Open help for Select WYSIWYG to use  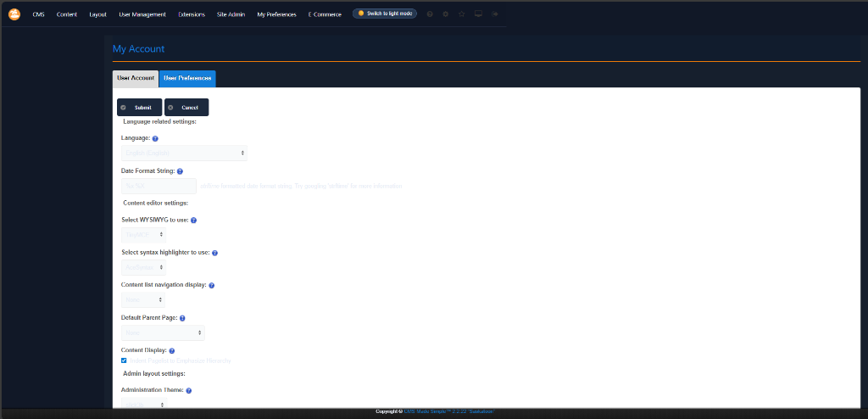click(194, 221)
